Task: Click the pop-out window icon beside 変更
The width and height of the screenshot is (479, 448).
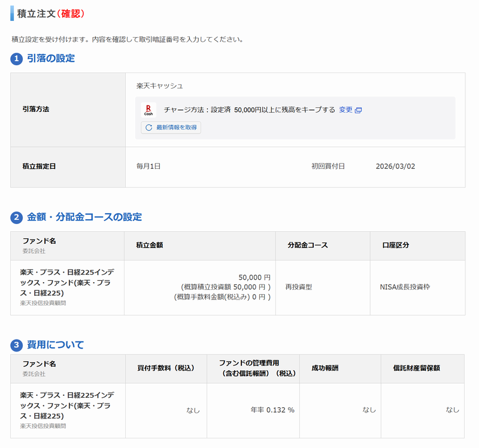Action: tap(357, 110)
